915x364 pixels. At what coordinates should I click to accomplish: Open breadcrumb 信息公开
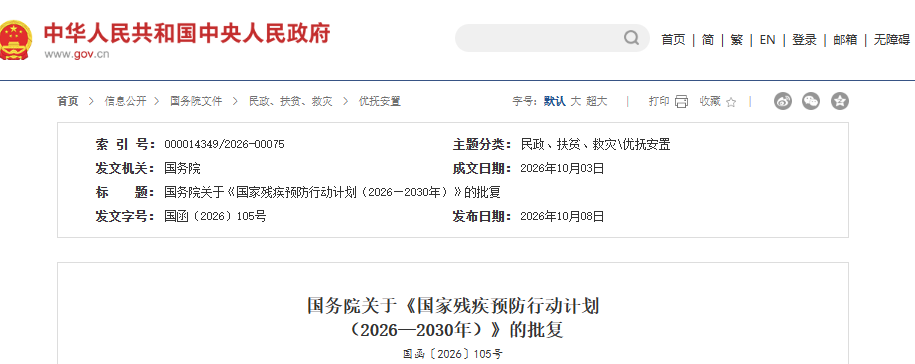pyautogui.click(x=125, y=102)
